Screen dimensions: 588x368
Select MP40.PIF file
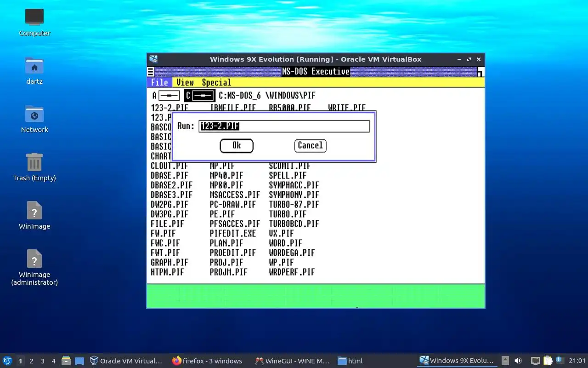[x=226, y=175]
